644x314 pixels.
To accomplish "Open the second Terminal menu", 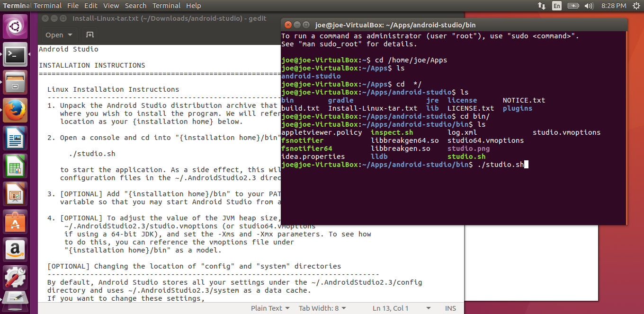I will (166, 6).
